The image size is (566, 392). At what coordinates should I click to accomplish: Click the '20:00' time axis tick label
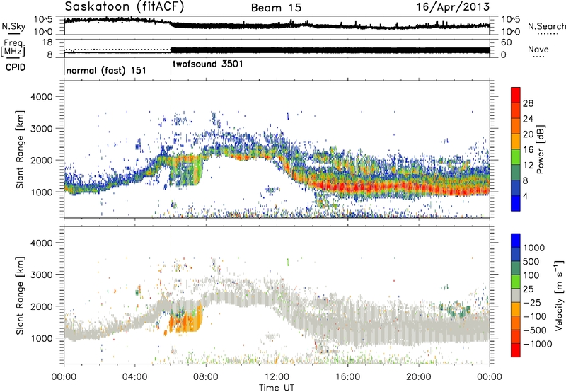point(418,376)
